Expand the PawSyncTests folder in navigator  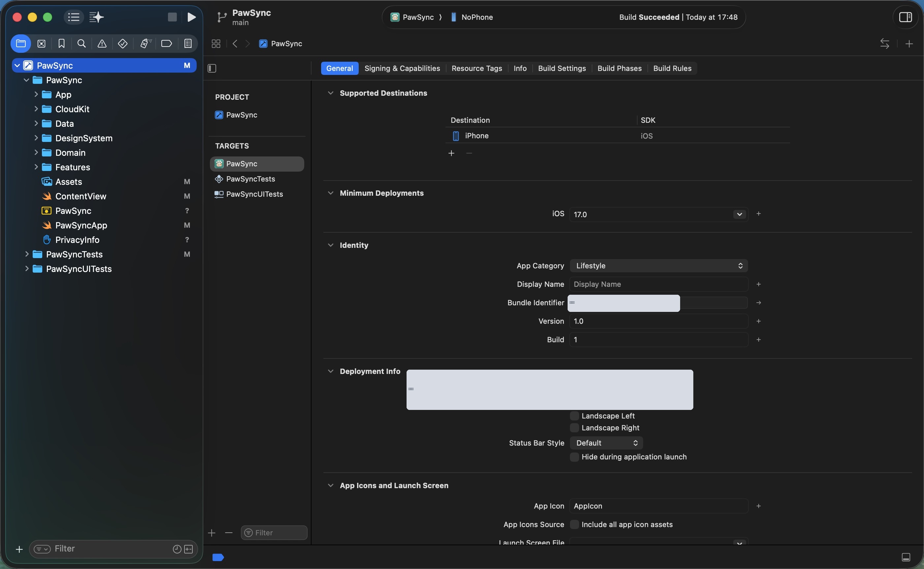coord(27,254)
